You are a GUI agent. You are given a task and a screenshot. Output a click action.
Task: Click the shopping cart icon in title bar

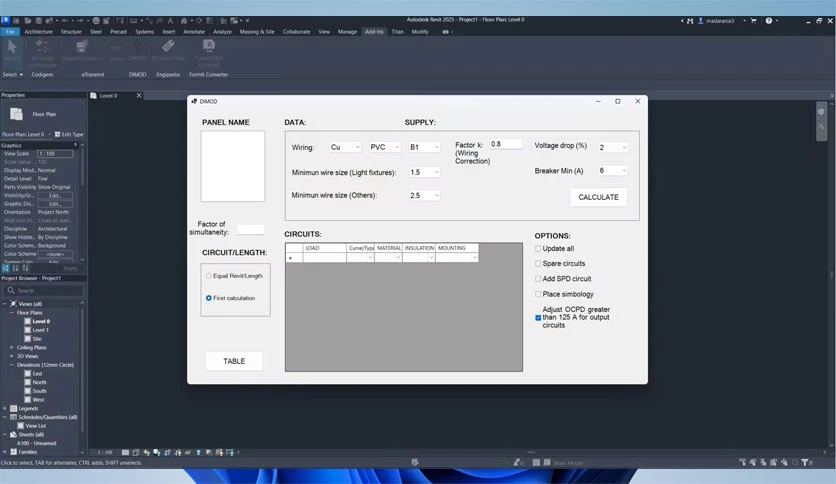(x=753, y=21)
